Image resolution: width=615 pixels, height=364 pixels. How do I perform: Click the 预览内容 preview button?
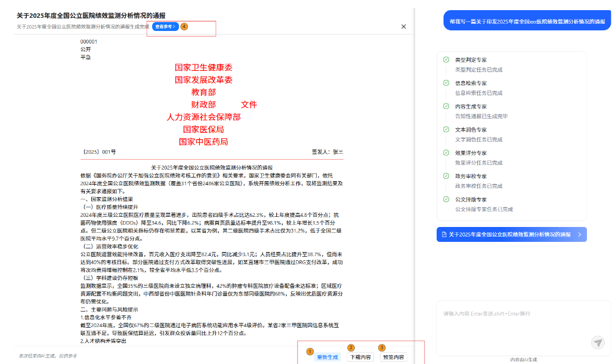394,357
